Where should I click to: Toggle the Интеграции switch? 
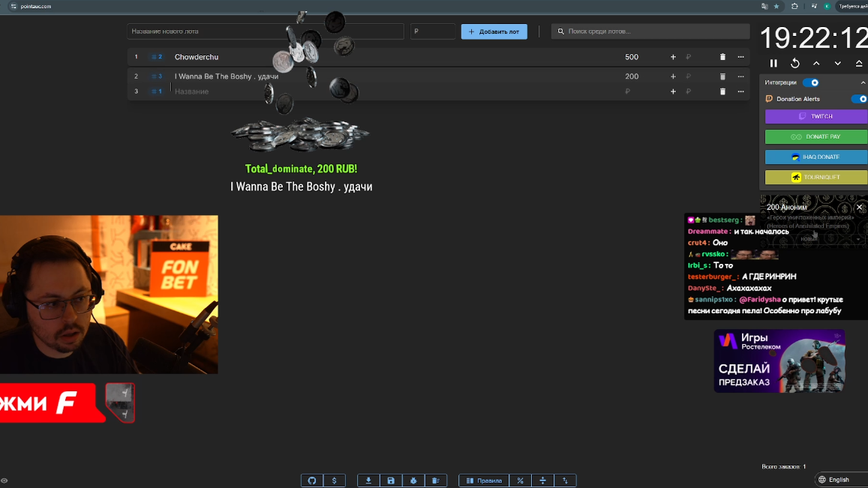tap(811, 82)
